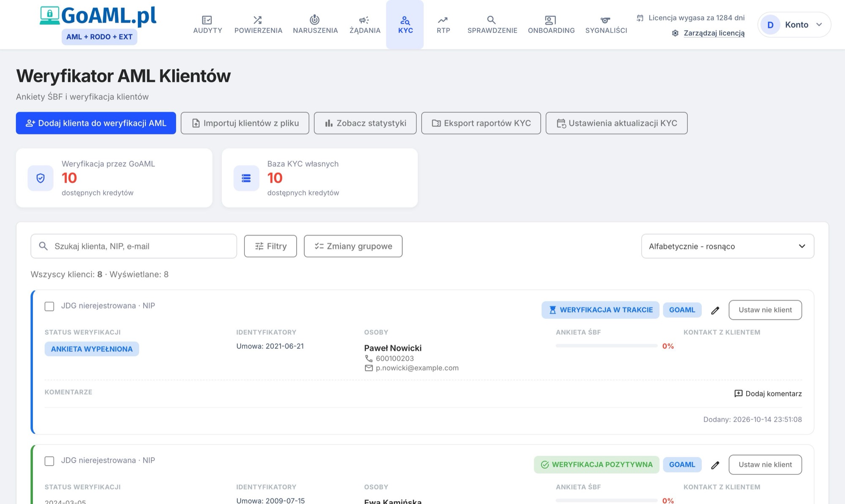Switch to the POWIERZENIA tab
Screen dimensions: 845x504
(258, 25)
